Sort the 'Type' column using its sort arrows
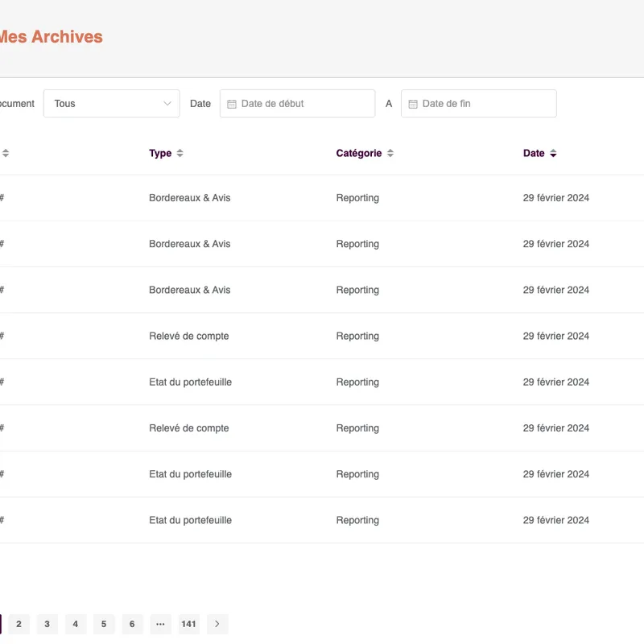The height and width of the screenshot is (644, 644). click(x=180, y=153)
